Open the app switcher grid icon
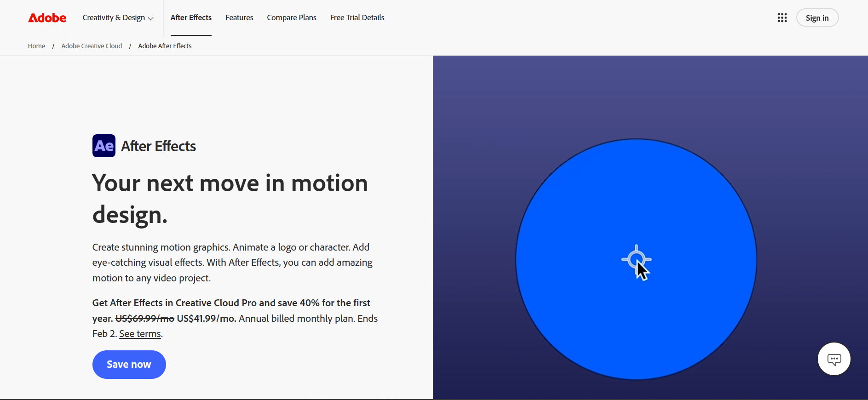The width and height of the screenshot is (868, 400). (782, 18)
